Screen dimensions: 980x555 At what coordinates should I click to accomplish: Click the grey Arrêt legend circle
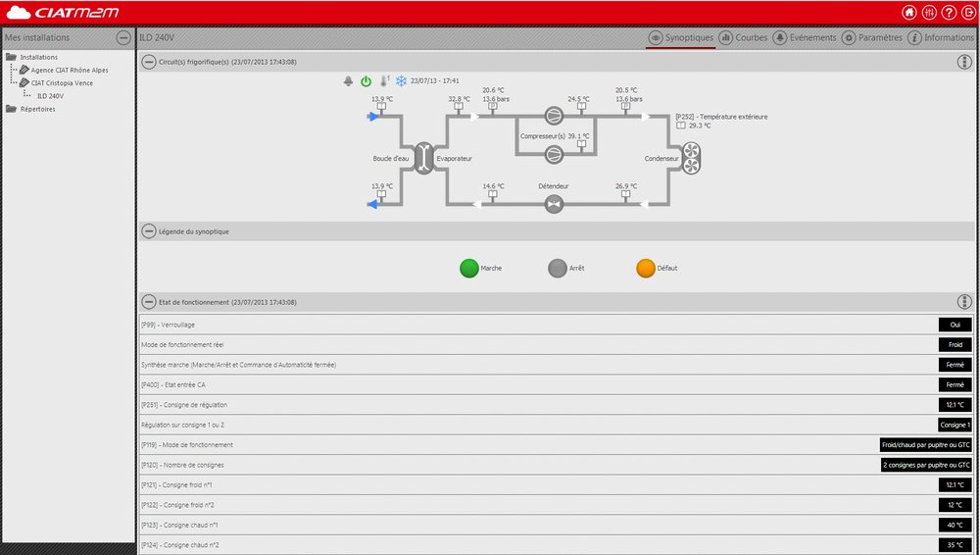[558, 269]
